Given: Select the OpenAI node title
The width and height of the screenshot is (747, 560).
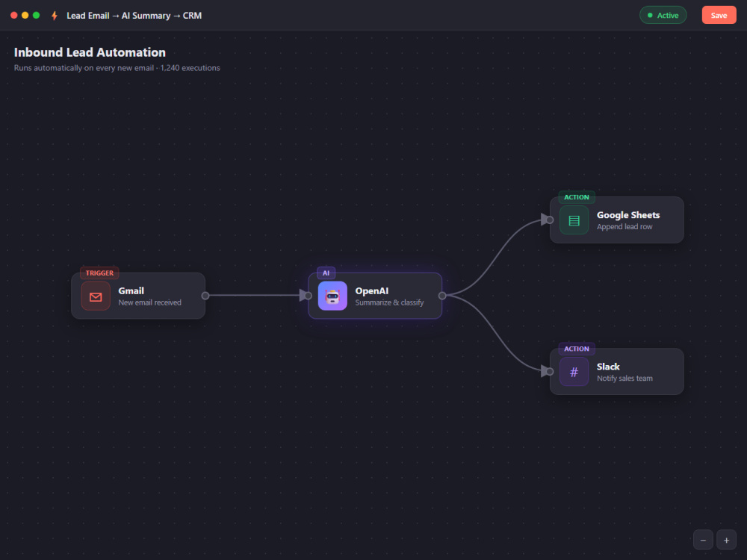Looking at the screenshot, I should coord(371,291).
